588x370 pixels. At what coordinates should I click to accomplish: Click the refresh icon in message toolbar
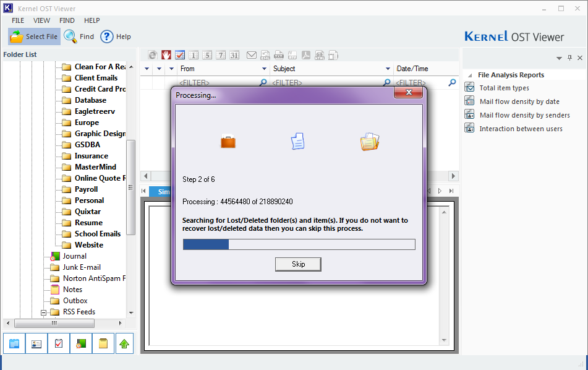pyautogui.click(x=152, y=55)
